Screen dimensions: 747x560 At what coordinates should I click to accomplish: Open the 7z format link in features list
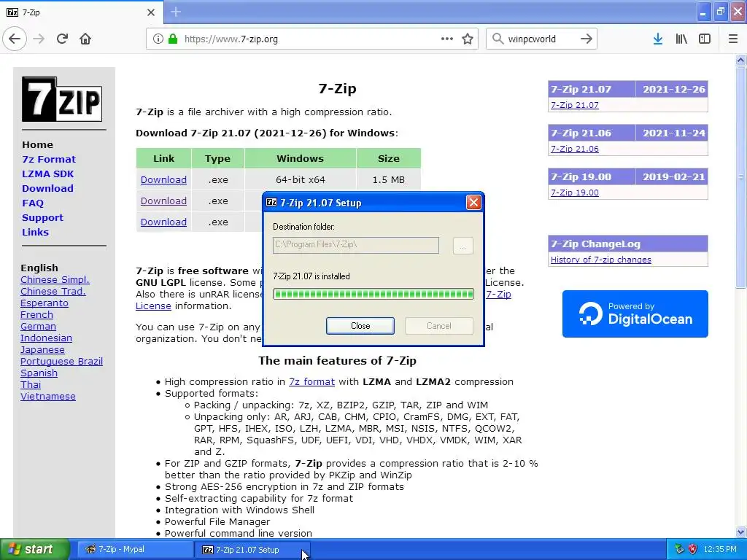point(311,382)
